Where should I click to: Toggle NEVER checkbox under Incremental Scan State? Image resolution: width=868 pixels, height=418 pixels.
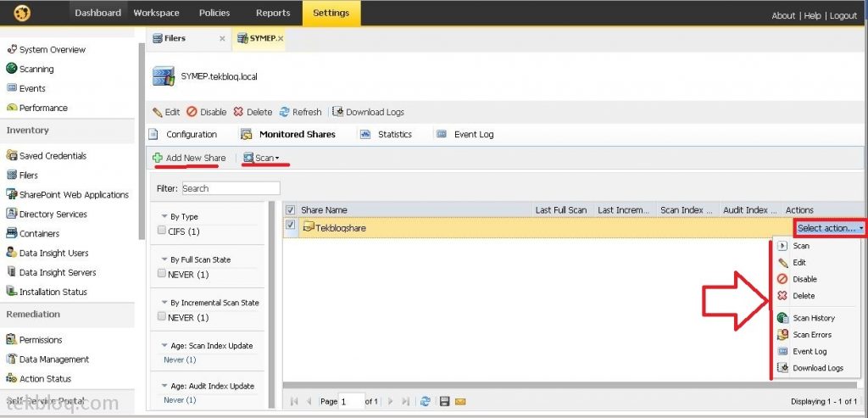click(x=162, y=316)
